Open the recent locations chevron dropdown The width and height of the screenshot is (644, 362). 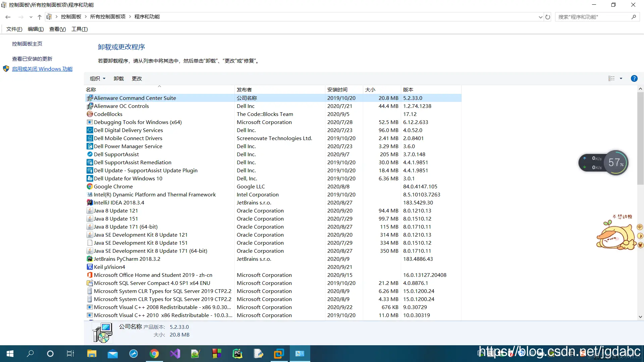(31, 17)
